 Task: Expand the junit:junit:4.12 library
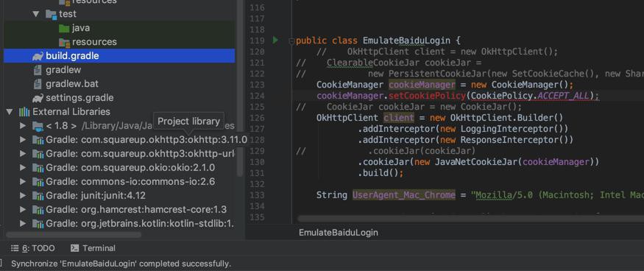click(x=23, y=196)
